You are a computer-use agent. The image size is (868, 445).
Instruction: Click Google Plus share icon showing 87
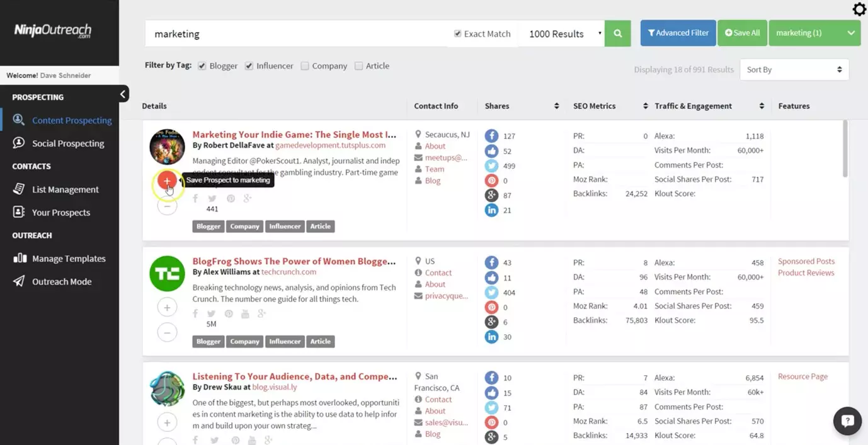pyautogui.click(x=491, y=195)
